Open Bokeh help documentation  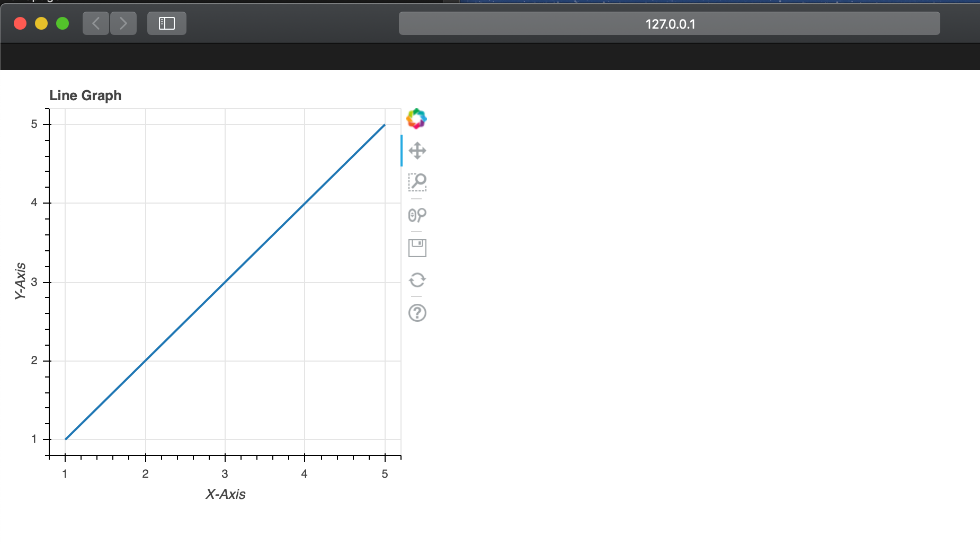(417, 313)
